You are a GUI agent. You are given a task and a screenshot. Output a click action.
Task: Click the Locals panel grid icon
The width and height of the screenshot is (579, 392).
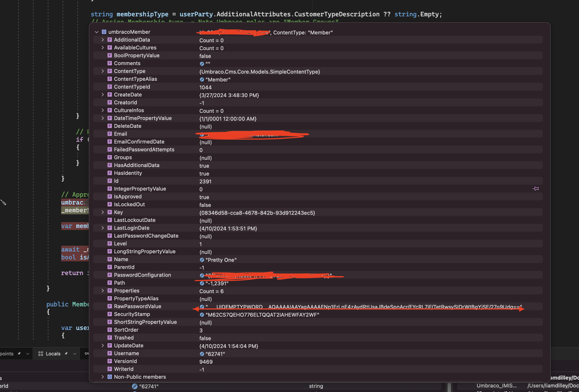tap(41, 354)
